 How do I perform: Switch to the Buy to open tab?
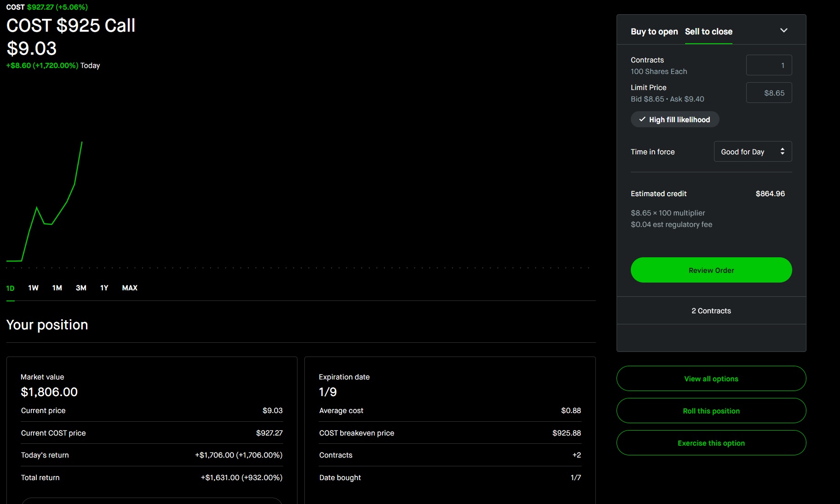654,32
